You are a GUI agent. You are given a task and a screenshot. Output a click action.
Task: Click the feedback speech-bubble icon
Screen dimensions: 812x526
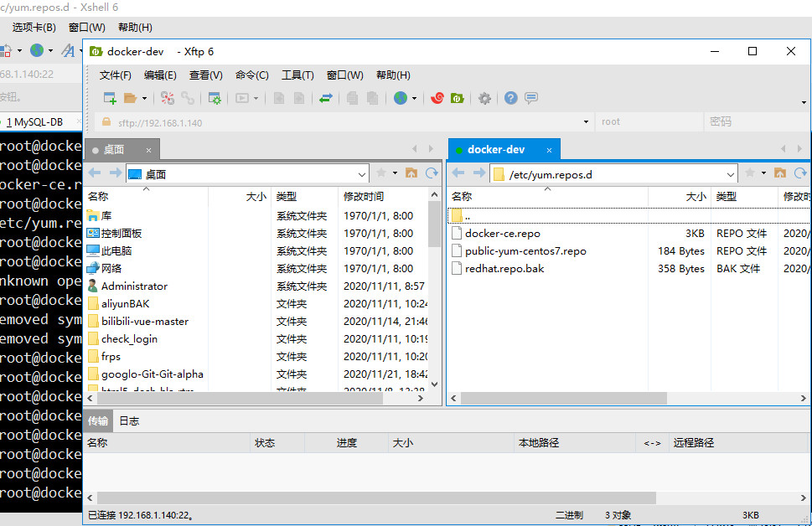tap(530, 98)
